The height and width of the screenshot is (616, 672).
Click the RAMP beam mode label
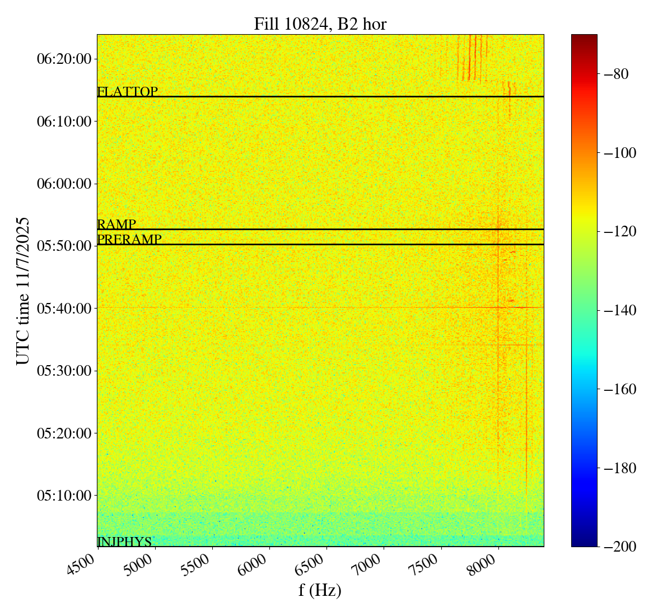pos(116,225)
